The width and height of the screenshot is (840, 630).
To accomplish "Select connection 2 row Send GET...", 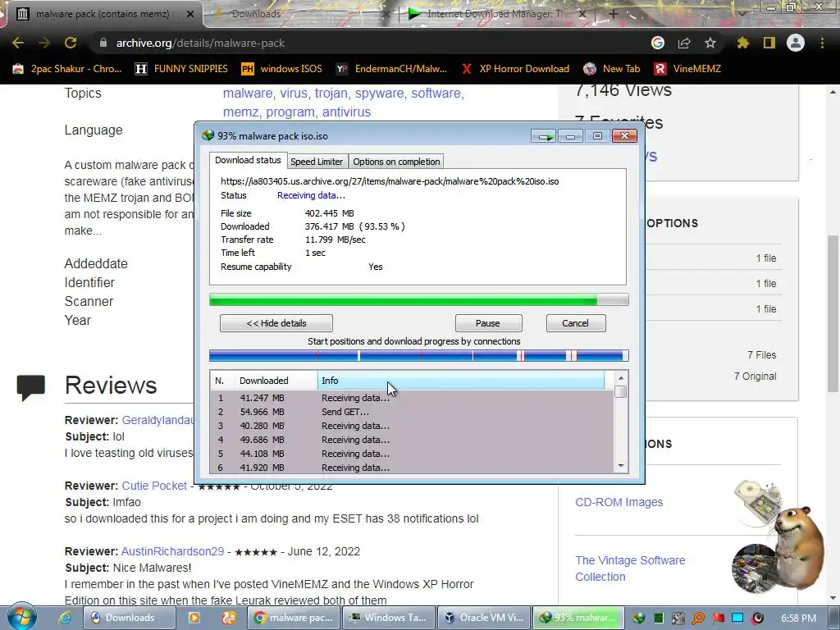I will 412,412.
